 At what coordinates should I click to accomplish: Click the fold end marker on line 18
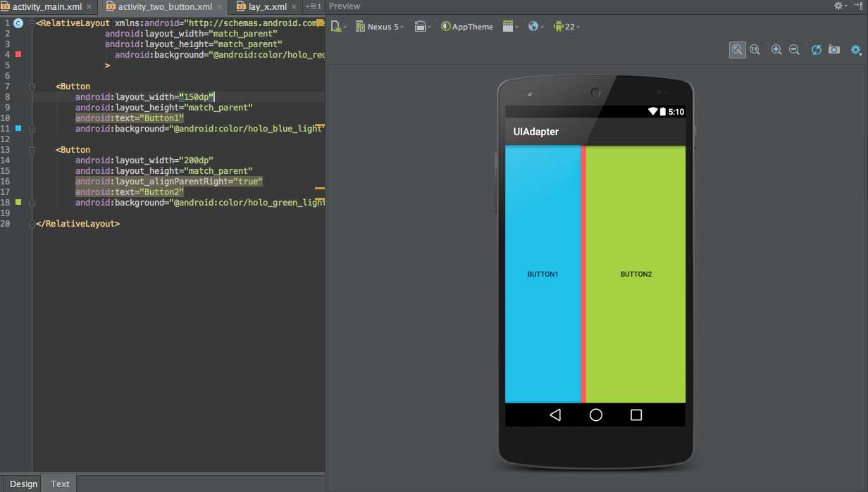coord(32,203)
